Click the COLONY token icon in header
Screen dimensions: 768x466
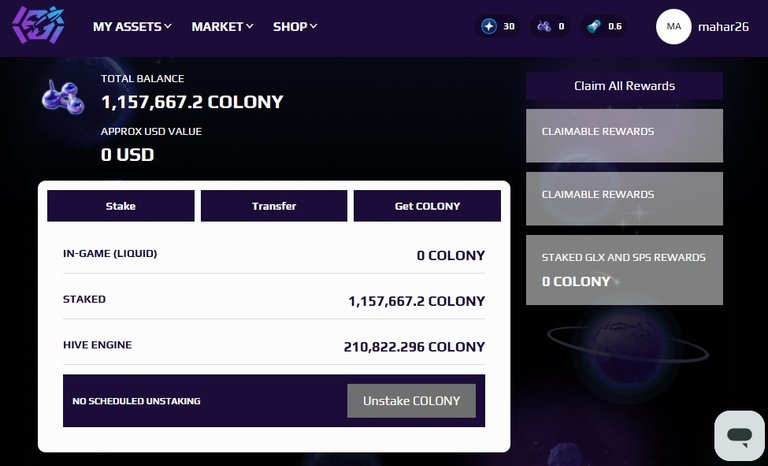[x=544, y=26]
